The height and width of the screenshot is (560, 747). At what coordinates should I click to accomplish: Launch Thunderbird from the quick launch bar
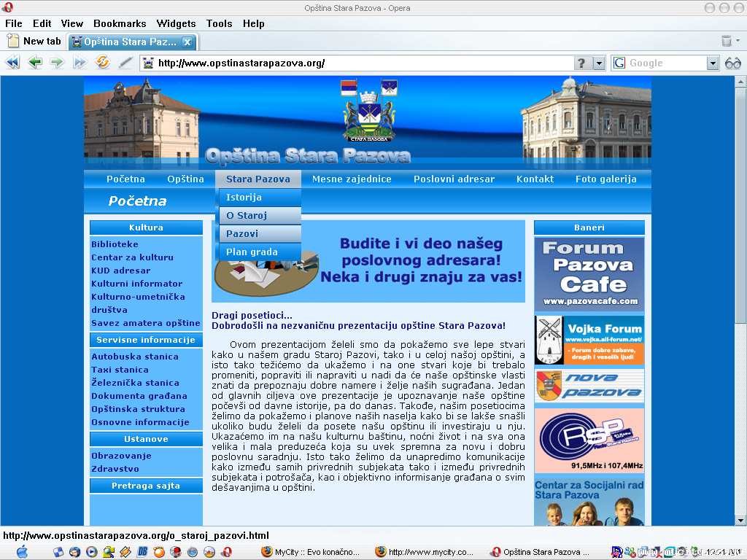(75, 552)
